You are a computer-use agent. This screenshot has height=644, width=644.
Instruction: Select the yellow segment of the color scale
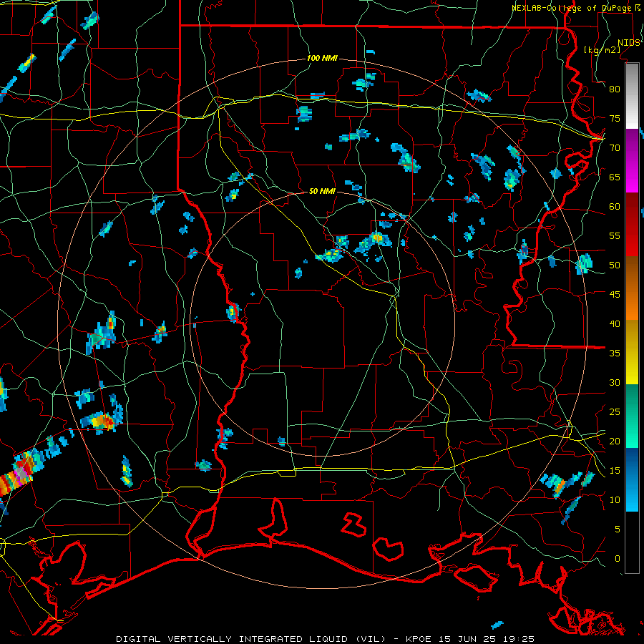pyautogui.click(x=632, y=352)
